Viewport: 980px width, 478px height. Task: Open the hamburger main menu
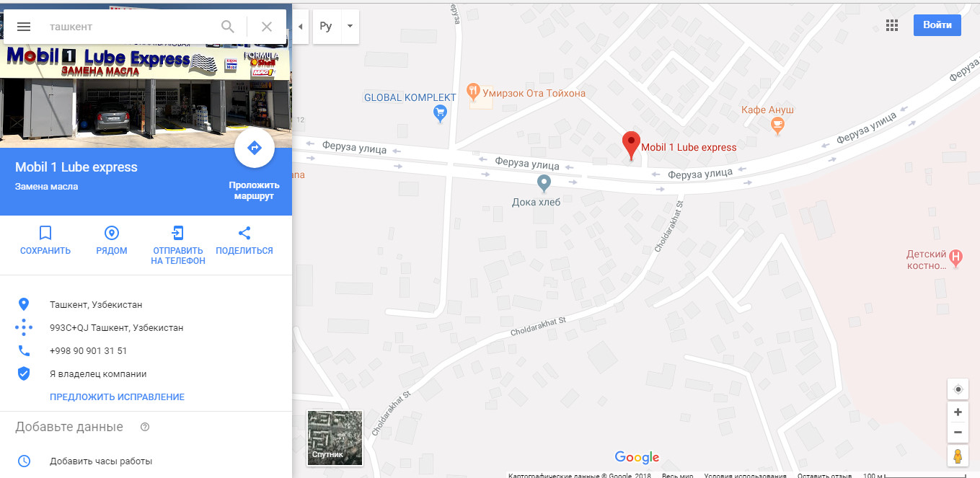23,27
